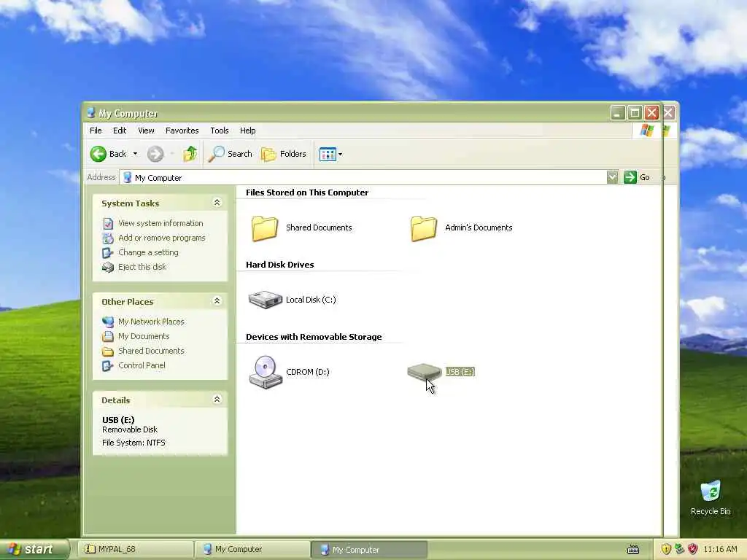747x560 pixels.
Task: Open Shared Documents link in Other Places
Action: point(151,351)
